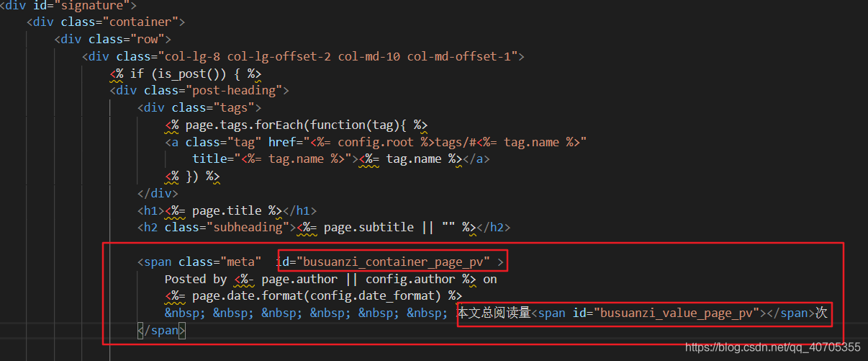
Task: Click the page.date.format(config.date_format) line
Action: (x=313, y=295)
